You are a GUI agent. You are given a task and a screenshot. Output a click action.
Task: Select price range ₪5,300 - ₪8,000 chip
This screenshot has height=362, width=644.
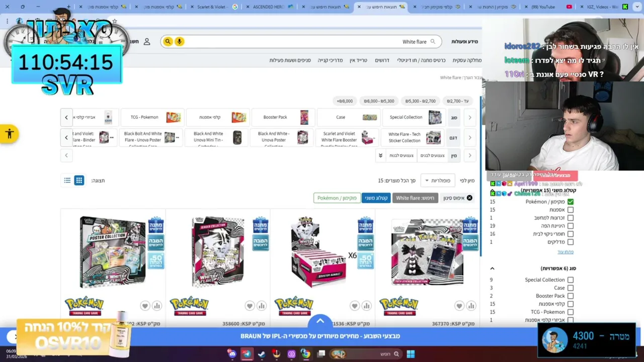tap(379, 101)
